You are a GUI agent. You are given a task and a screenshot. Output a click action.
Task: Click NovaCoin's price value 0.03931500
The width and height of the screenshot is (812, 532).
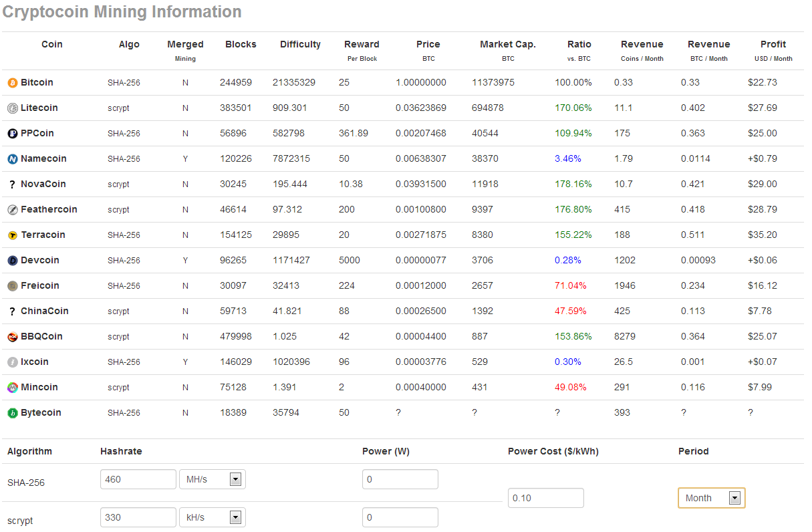click(x=421, y=184)
